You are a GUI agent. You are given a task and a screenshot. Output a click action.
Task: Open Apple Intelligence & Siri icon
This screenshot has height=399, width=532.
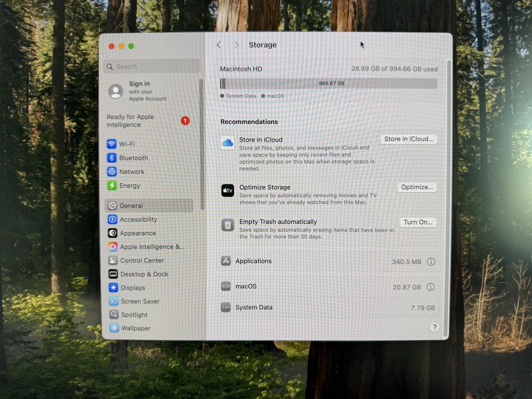coord(113,247)
